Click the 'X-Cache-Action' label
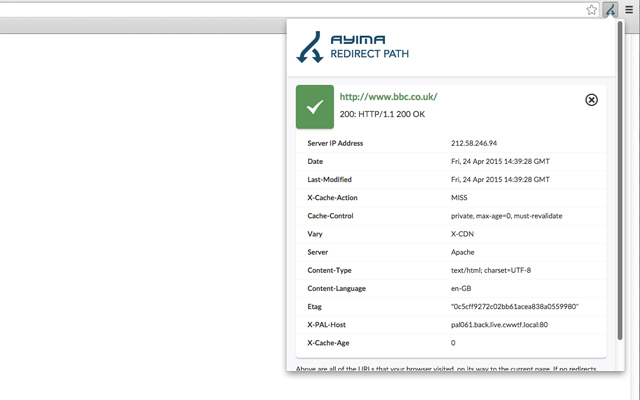The height and width of the screenshot is (400, 640). (332, 198)
